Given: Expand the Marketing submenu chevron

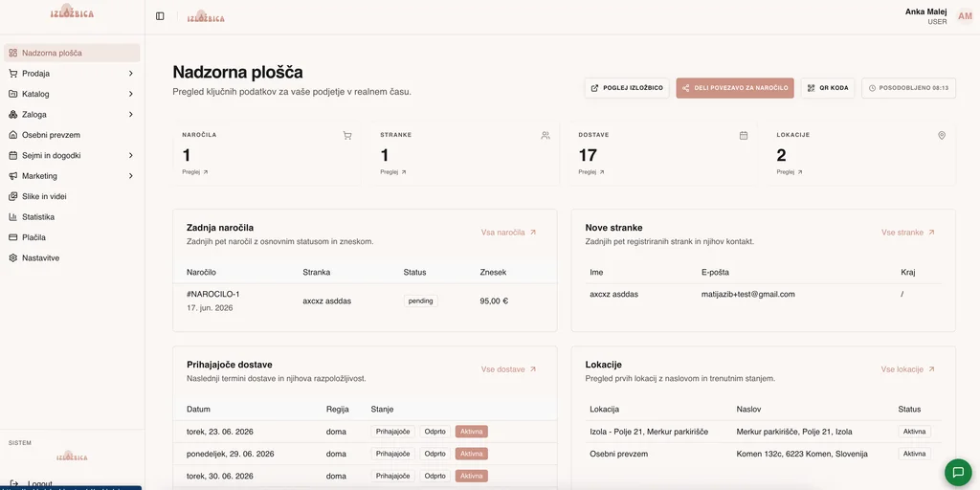Looking at the screenshot, I should pyautogui.click(x=130, y=176).
